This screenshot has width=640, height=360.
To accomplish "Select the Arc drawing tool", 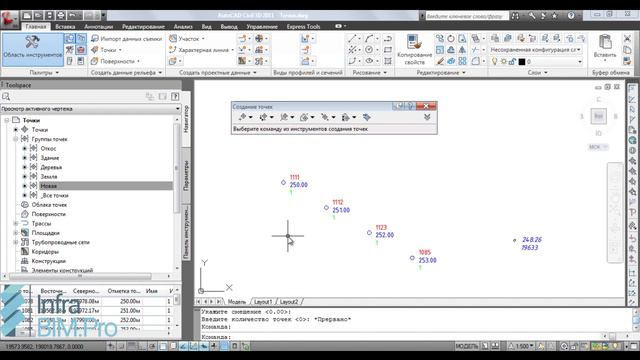I will (369, 38).
